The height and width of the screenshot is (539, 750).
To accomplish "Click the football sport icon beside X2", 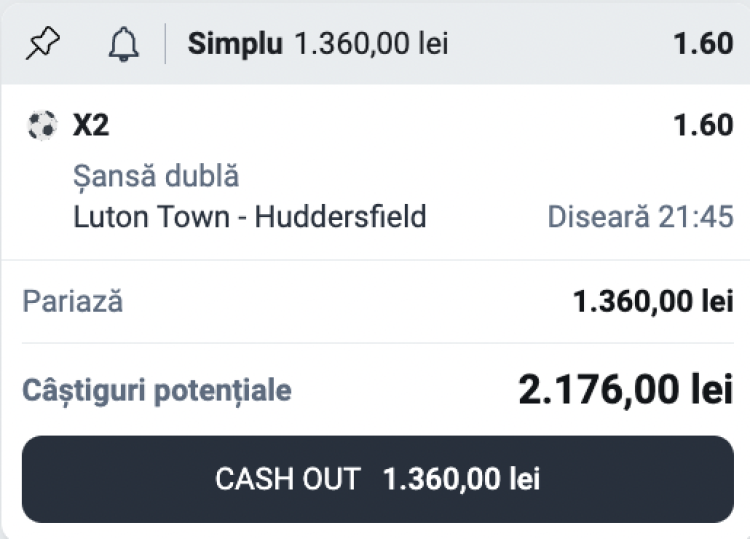I will [42, 126].
